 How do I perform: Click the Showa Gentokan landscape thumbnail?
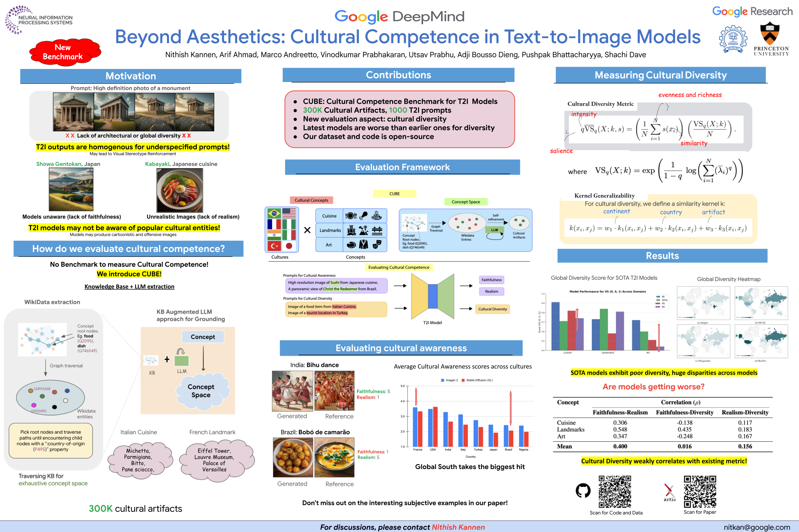pos(71,189)
